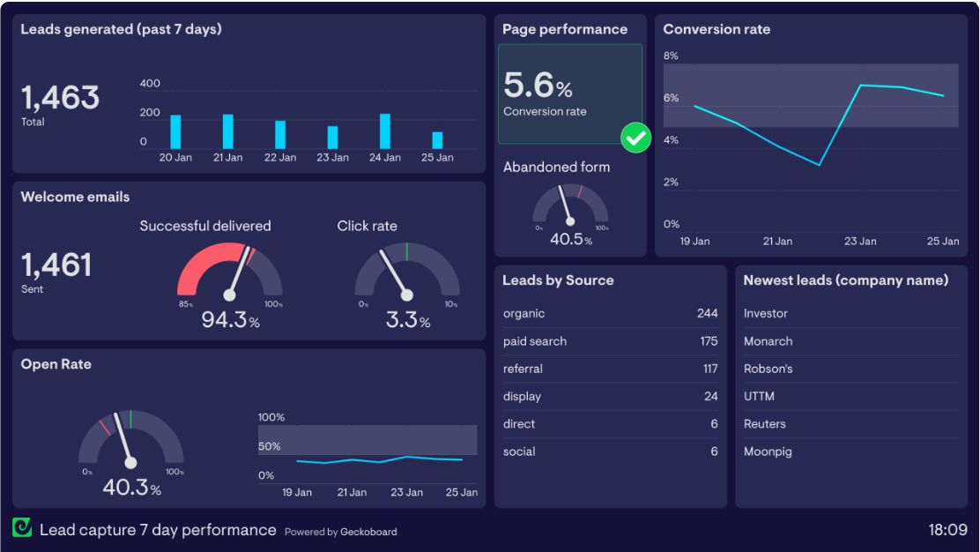This screenshot has height=552, width=980.
Task: Select the paid search source row
Action: [610, 341]
